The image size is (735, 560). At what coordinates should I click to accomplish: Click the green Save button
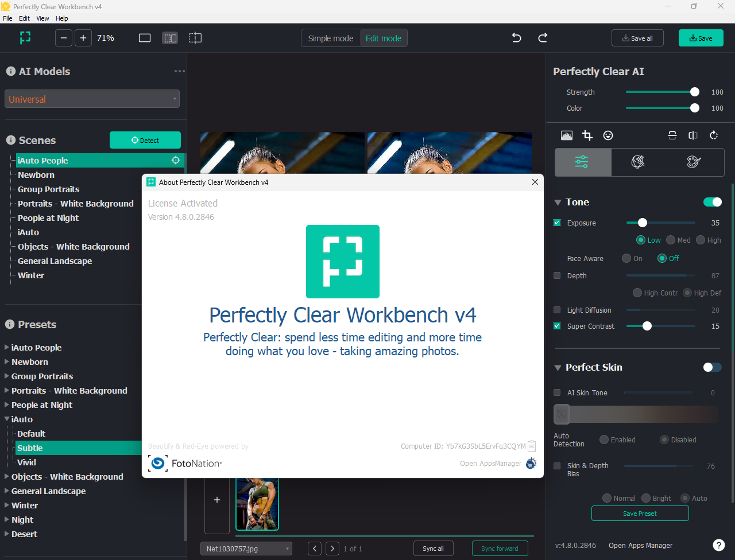(x=701, y=38)
